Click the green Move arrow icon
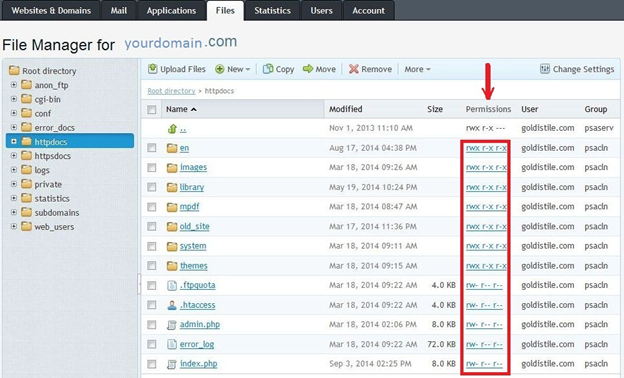The image size is (624, 378). (x=308, y=69)
